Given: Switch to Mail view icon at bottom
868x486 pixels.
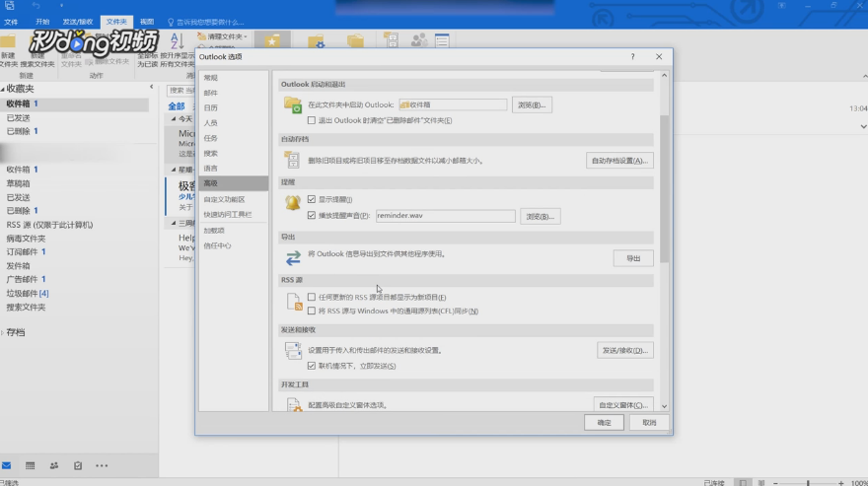Looking at the screenshot, I should [x=7, y=465].
